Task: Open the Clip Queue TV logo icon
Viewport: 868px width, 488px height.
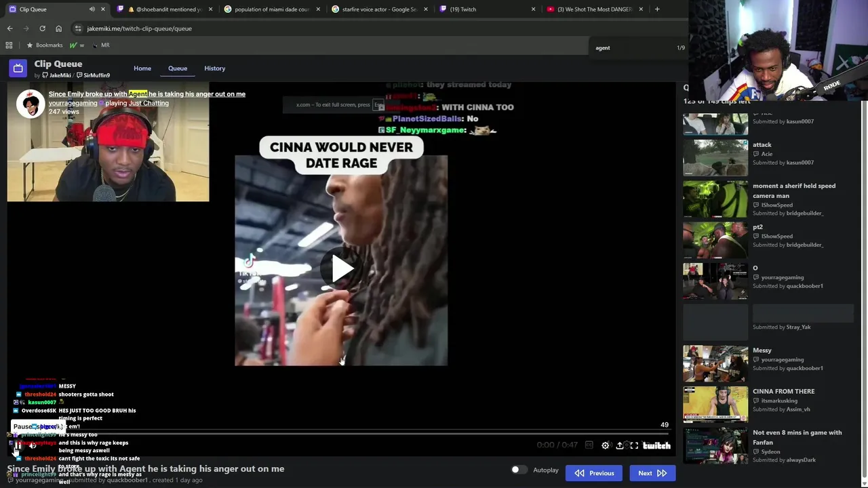Action: (x=18, y=68)
